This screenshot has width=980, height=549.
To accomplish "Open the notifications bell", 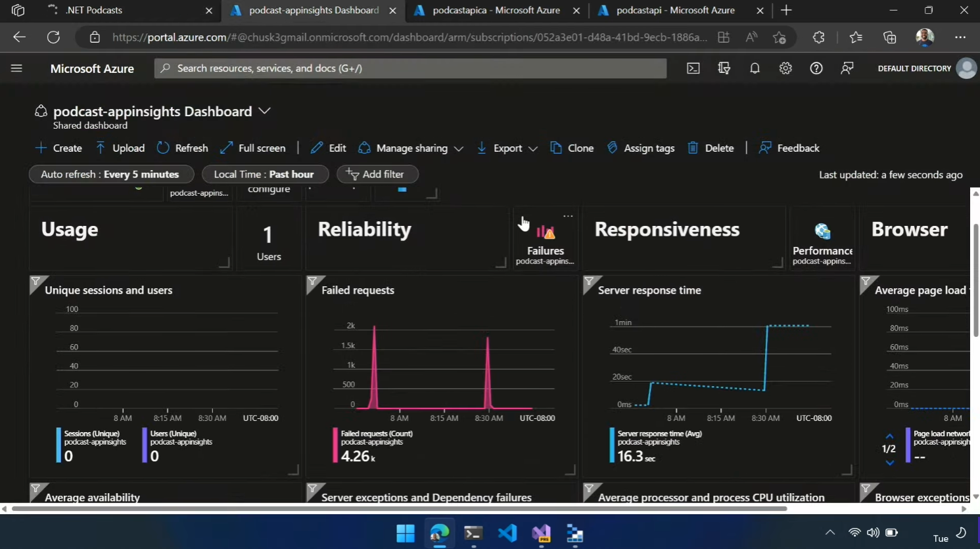I will 755,68.
